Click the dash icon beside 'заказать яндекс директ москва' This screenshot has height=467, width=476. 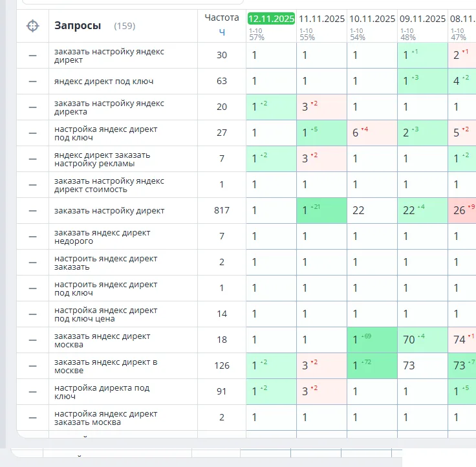33,340
